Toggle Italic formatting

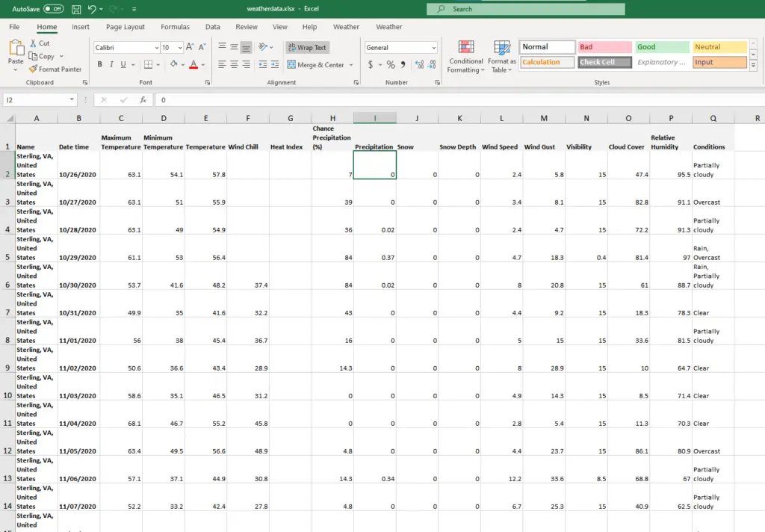[x=111, y=65]
